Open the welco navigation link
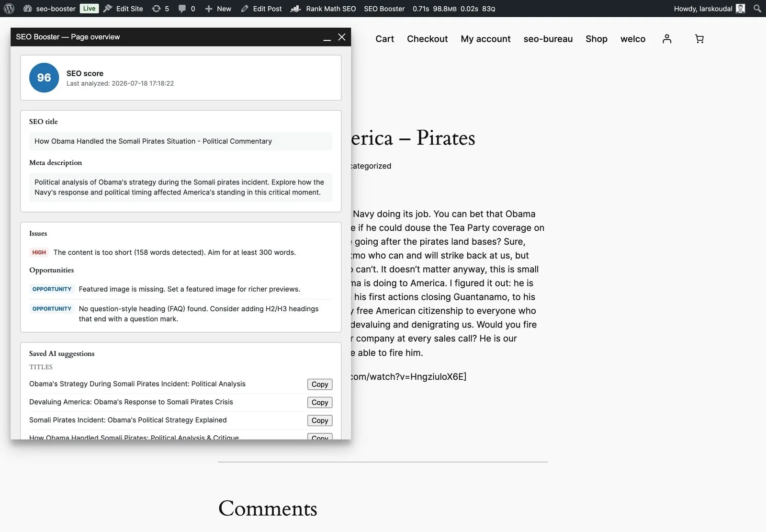766x532 pixels. (632, 39)
